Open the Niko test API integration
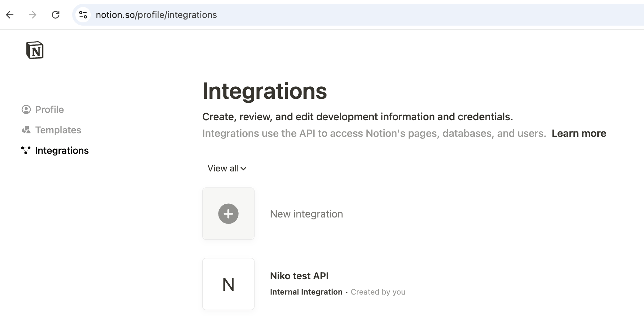The width and height of the screenshot is (644, 316). pyautogui.click(x=299, y=276)
